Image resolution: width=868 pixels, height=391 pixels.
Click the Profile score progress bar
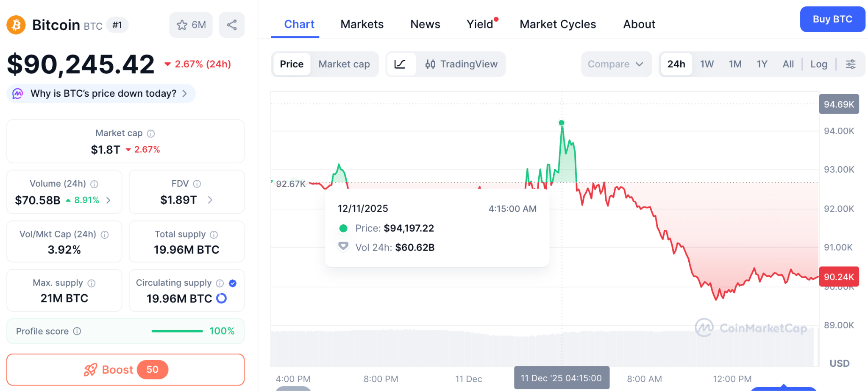pos(177,331)
